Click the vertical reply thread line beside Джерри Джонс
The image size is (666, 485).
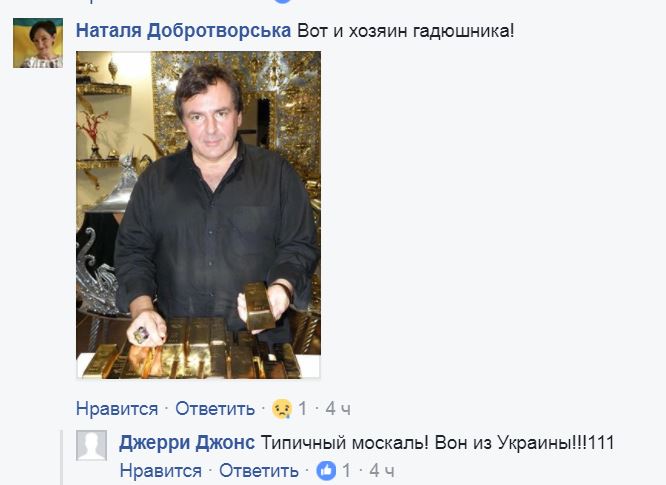point(62,457)
